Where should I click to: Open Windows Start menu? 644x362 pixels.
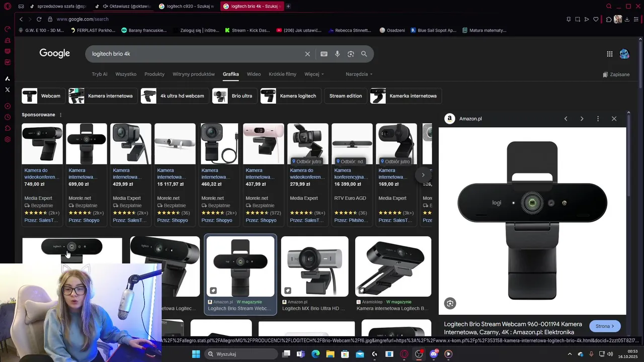196,354
